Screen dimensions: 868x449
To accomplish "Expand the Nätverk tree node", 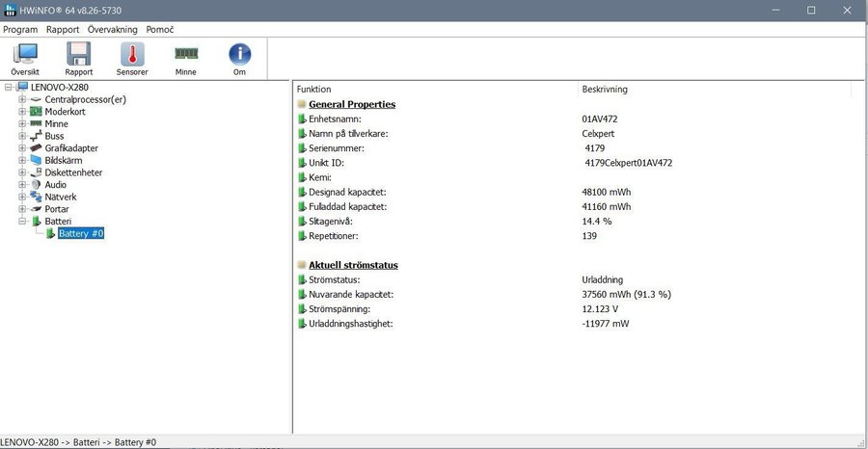I will pos(22,197).
